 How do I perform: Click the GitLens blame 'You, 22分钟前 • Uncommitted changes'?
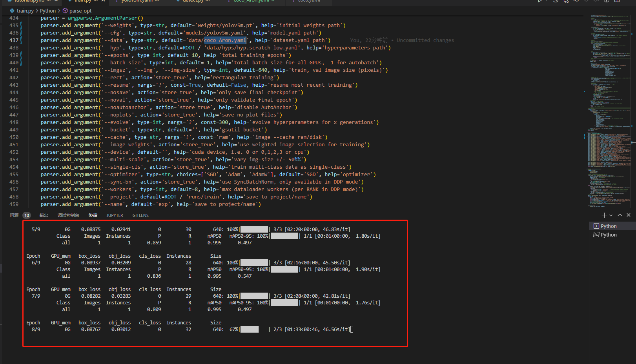pyautogui.click(x=402, y=40)
